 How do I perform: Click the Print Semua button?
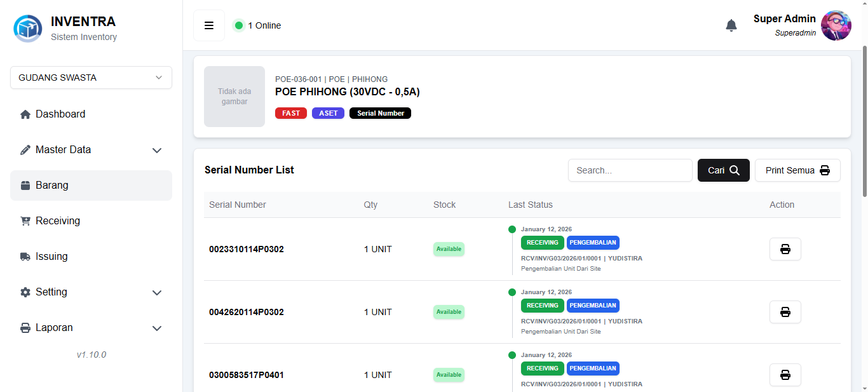(x=797, y=170)
